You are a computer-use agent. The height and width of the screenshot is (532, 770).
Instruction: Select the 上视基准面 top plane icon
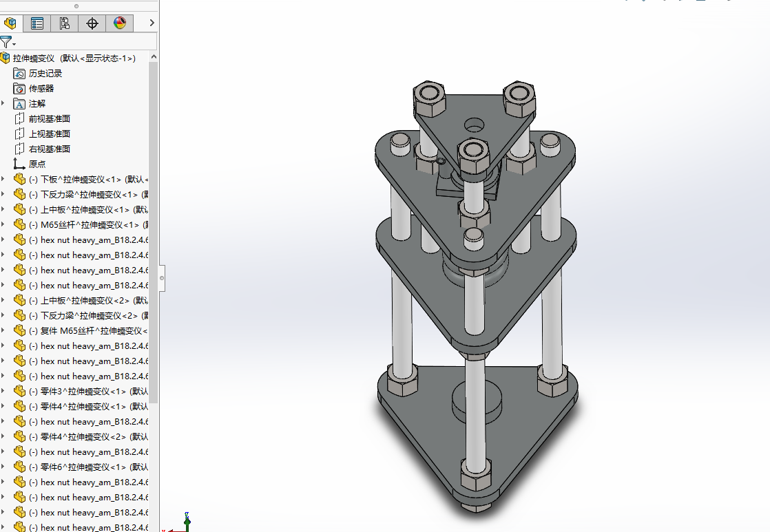(19, 134)
